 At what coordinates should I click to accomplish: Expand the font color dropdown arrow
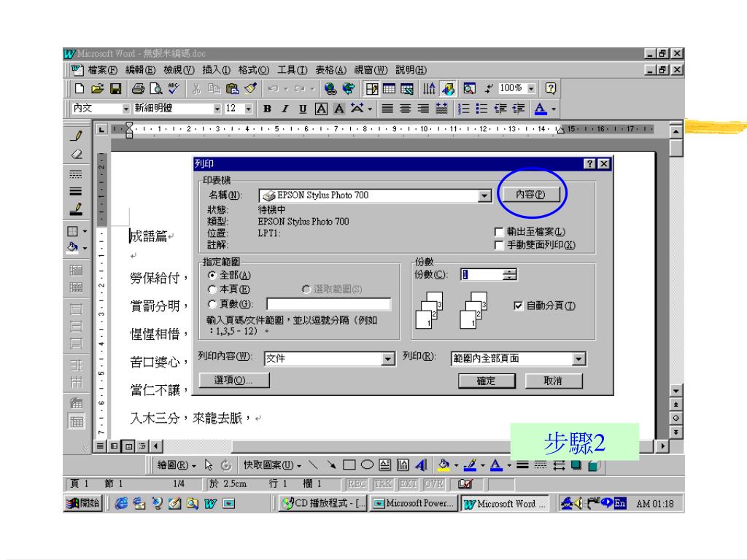point(554,109)
